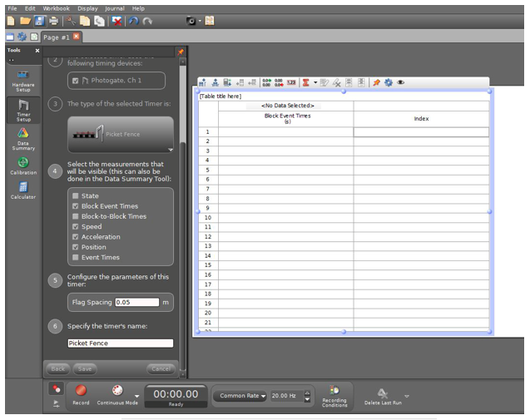This screenshot has height=420, width=530.
Task: Click the Flag Spacing input field
Action: [136, 302]
